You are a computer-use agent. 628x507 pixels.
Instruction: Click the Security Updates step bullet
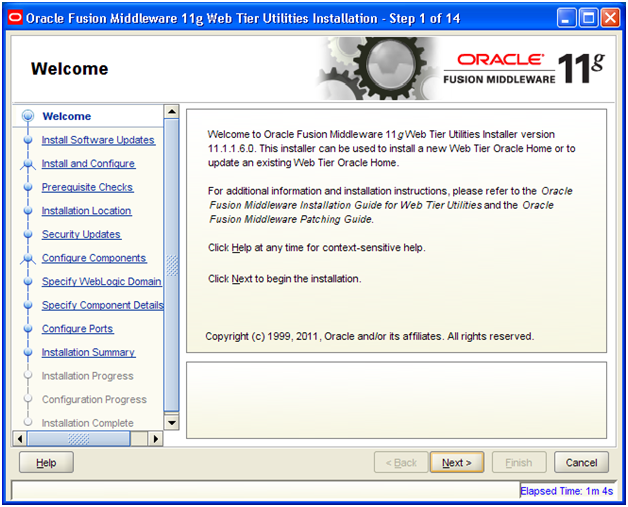point(28,234)
